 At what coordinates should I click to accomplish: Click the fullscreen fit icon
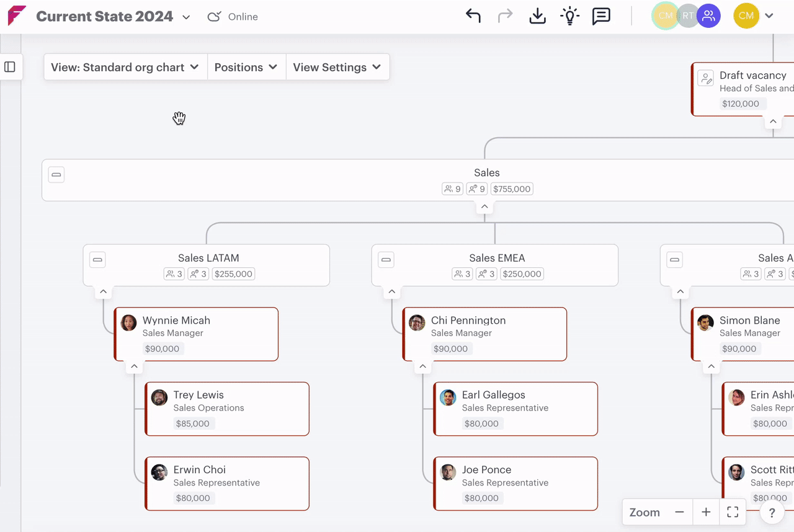coord(733,512)
